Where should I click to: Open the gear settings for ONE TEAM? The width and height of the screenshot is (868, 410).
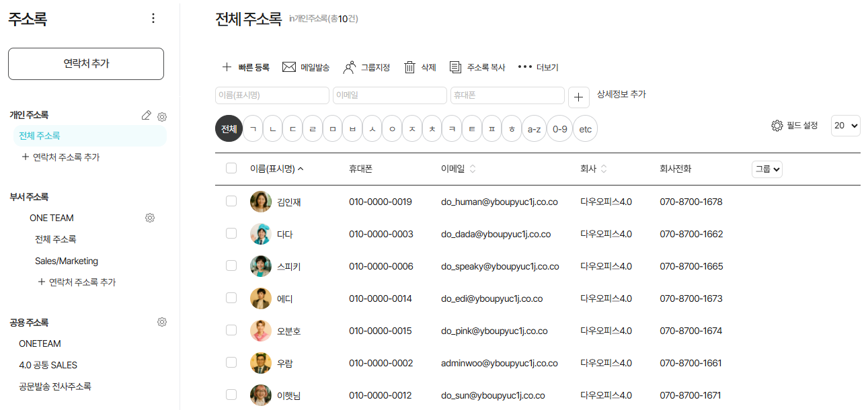point(150,218)
